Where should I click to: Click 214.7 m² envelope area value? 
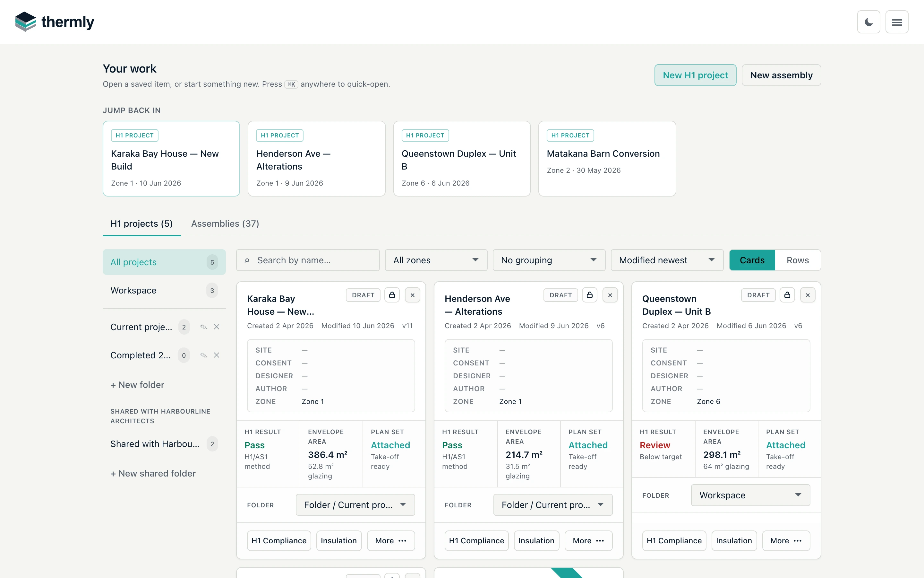click(524, 455)
